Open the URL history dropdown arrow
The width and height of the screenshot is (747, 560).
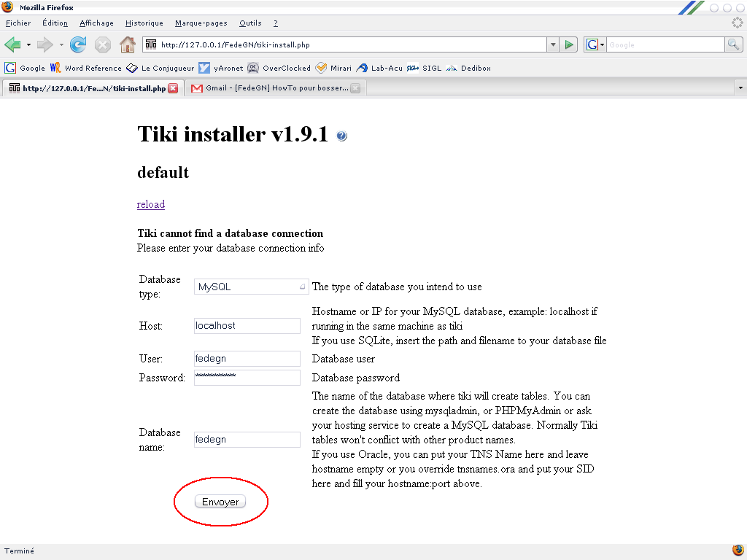click(x=553, y=44)
